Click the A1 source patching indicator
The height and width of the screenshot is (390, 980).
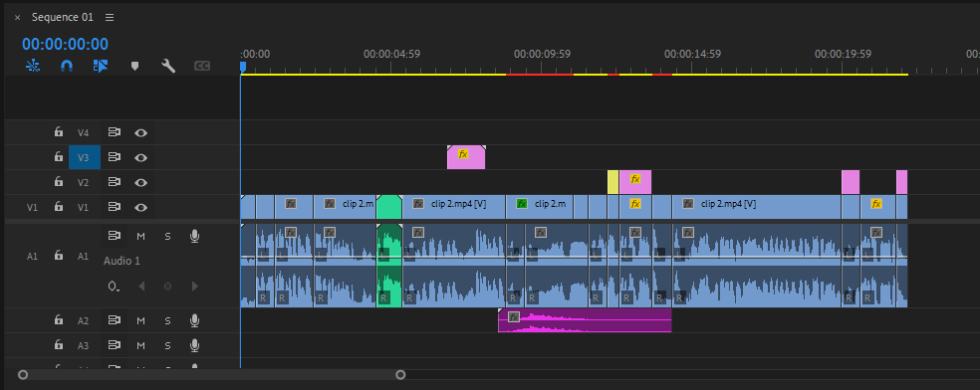[x=33, y=256]
